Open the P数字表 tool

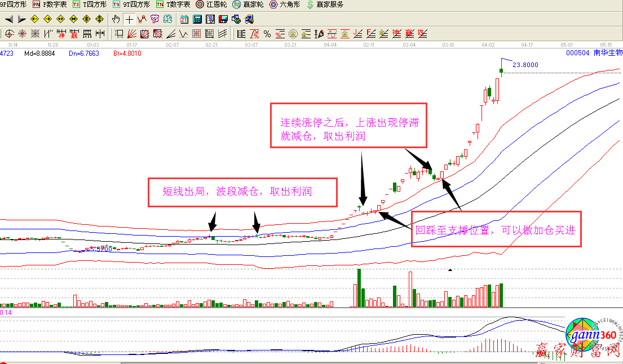click(x=50, y=5)
